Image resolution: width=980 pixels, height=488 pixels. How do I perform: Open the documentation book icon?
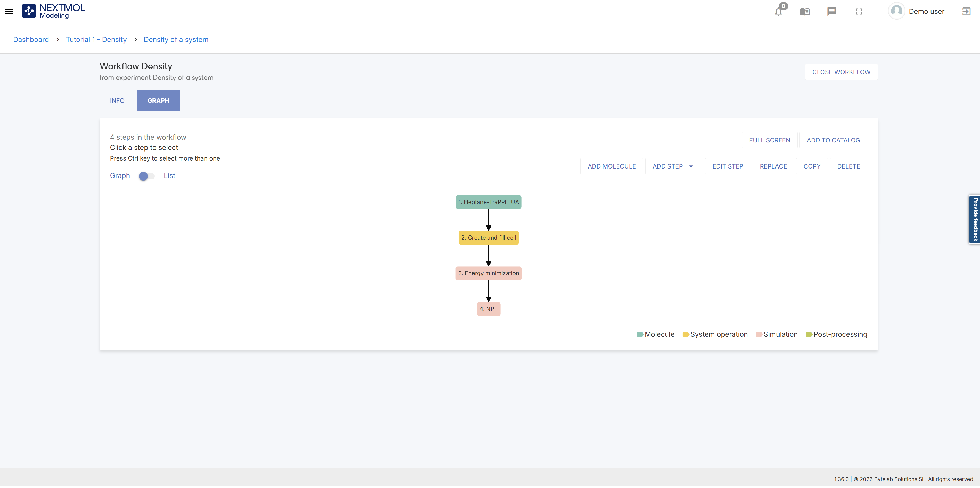(x=804, y=12)
